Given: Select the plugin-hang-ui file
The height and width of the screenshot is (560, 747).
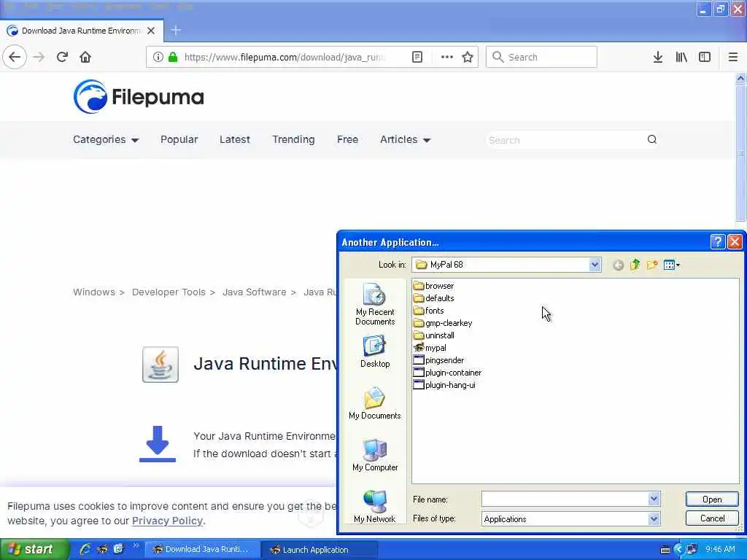Looking at the screenshot, I should click(x=444, y=385).
